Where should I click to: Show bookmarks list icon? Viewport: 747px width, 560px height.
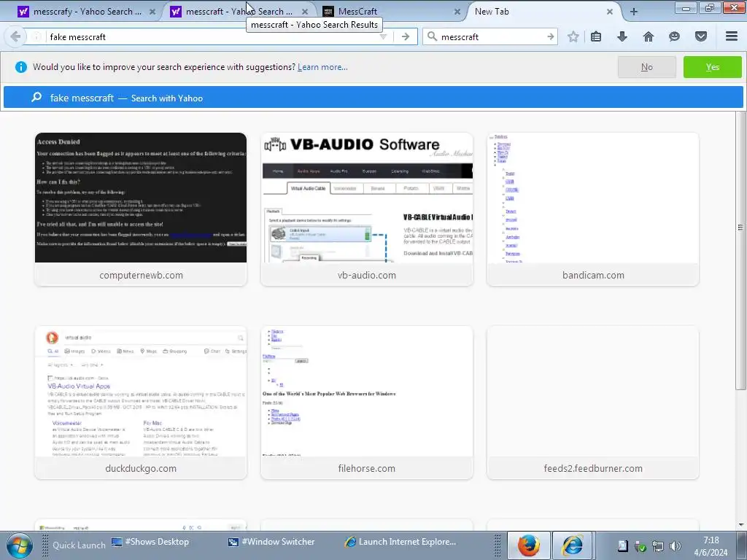[596, 36]
